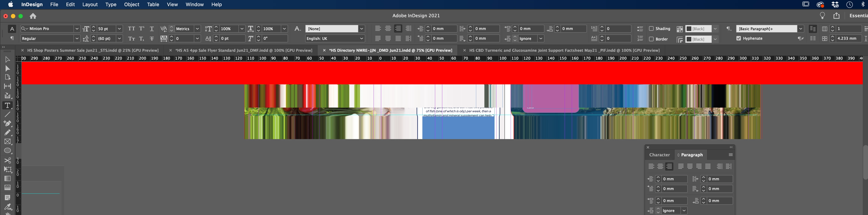Enable the Shading checkbox
The width and height of the screenshot is (868, 215).
coord(651,29)
